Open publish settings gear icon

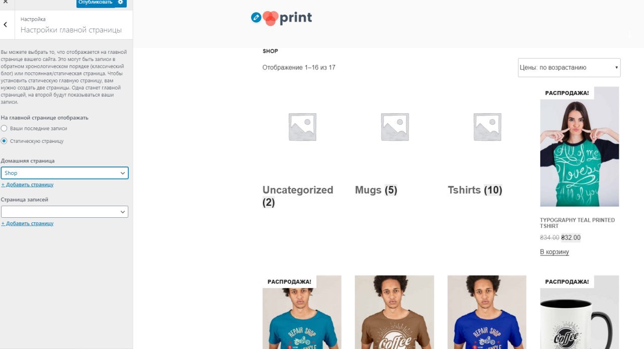pos(120,3)
